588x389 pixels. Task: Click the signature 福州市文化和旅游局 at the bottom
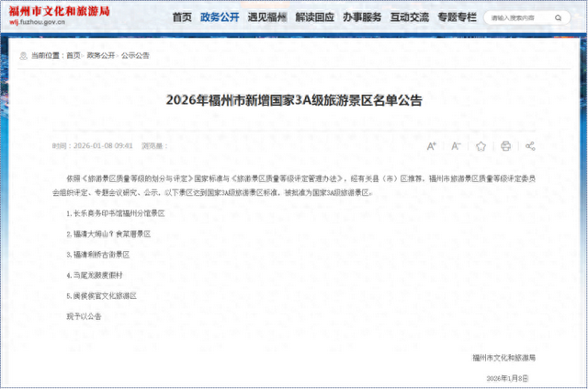[503, 358]
